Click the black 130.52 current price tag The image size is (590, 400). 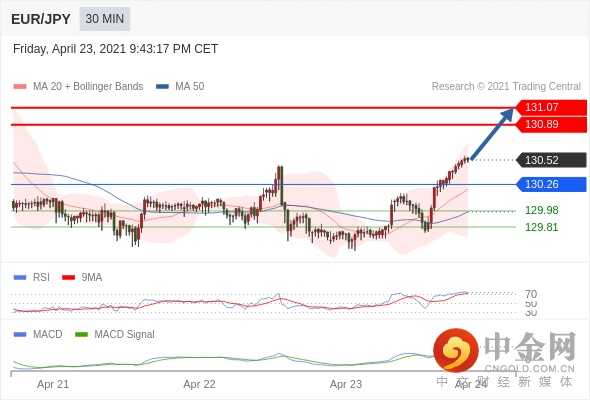(551, 160)
